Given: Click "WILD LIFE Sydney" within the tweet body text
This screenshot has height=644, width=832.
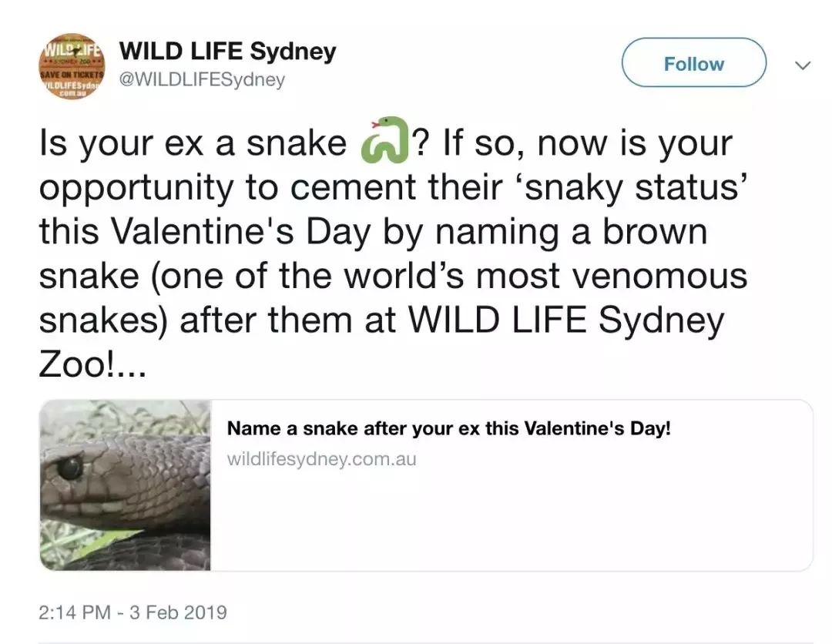Looking at the screenshot, I should (565, 320).
